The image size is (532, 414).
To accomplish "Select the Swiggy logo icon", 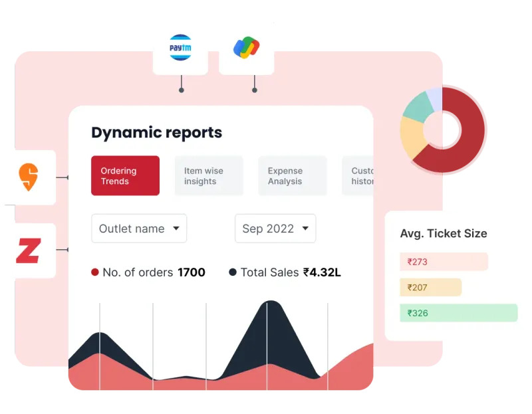I will pos(28,177).
